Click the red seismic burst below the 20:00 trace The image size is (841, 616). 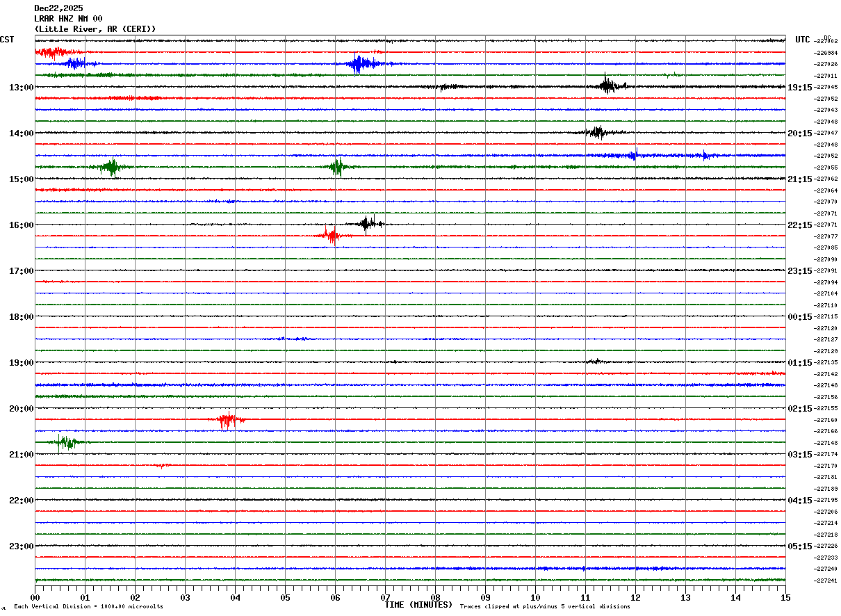click(x=228, y=420)
